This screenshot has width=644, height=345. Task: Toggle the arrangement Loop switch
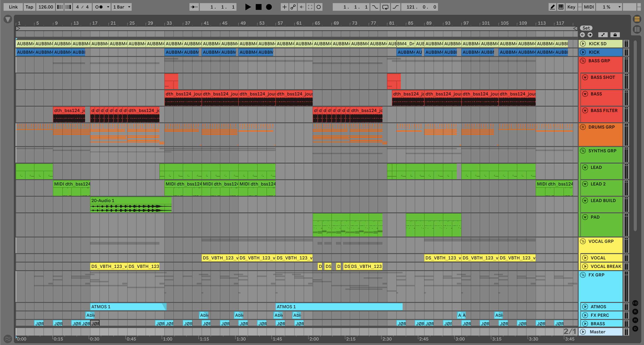point(385,7)
